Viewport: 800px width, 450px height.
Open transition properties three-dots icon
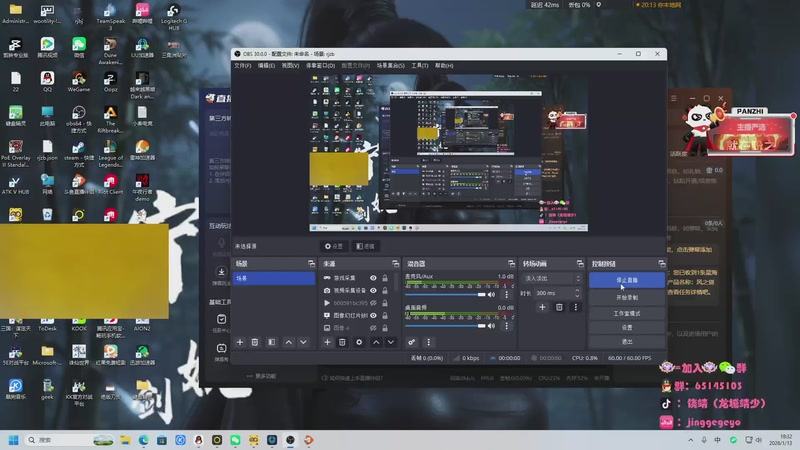coord(576,307)
